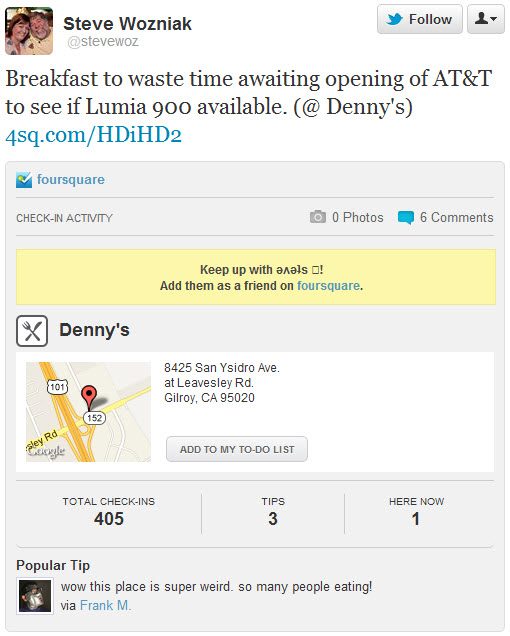
Task: Click the Route 152 shield on map
Action: 95,418
